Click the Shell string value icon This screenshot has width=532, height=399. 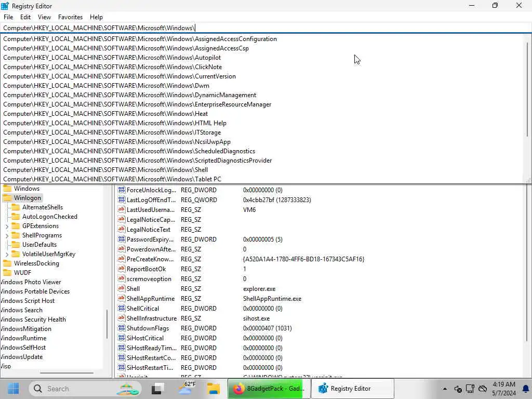pos(121,288)
